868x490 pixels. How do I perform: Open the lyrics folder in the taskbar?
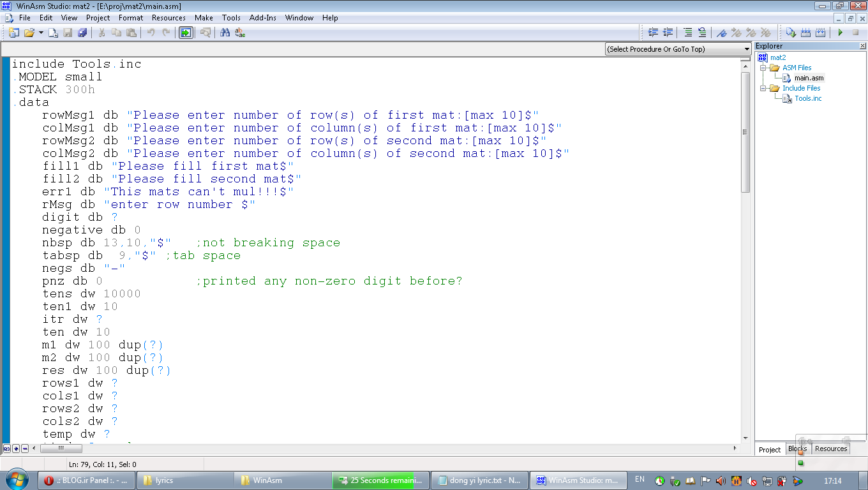(x=164, y=480)
